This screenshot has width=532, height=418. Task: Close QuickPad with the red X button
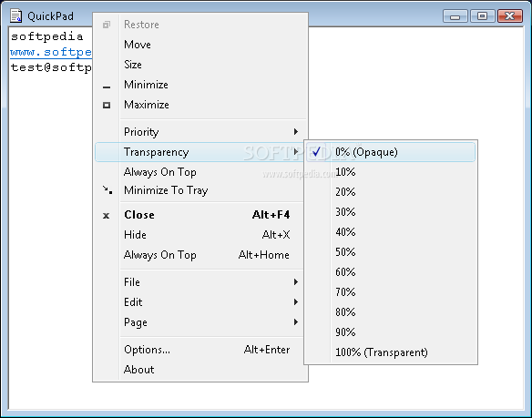pyautogui.click(x=509, y=16)
